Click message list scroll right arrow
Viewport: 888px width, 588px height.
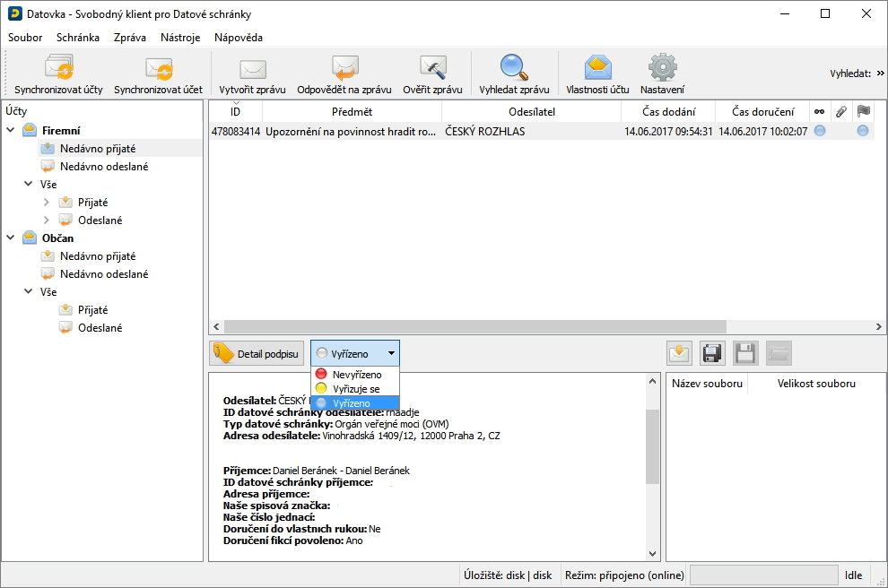coord(878,326)
